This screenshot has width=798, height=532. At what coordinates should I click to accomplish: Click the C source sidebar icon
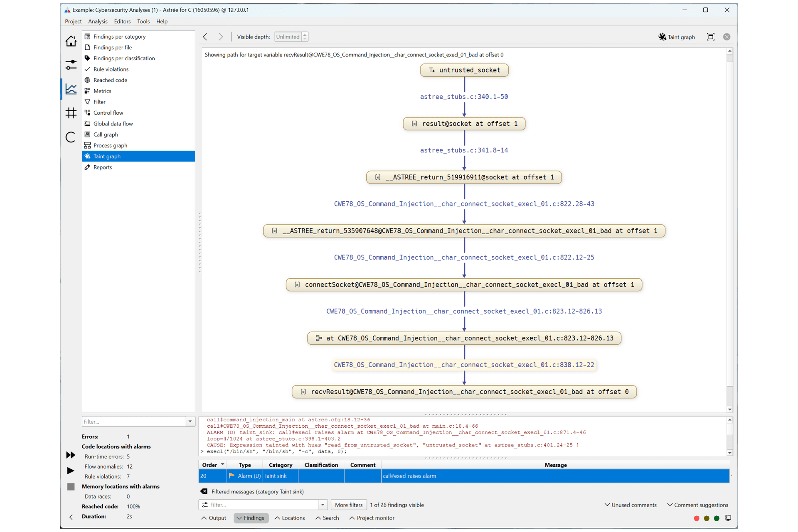coord(71,137)
